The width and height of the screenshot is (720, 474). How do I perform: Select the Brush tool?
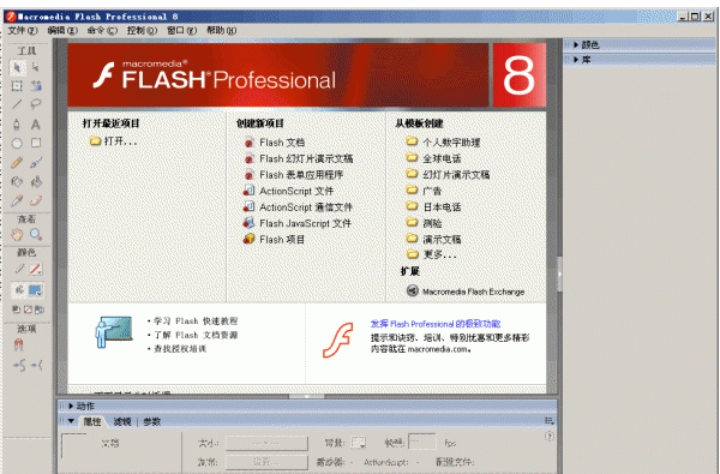coord(36,162)
